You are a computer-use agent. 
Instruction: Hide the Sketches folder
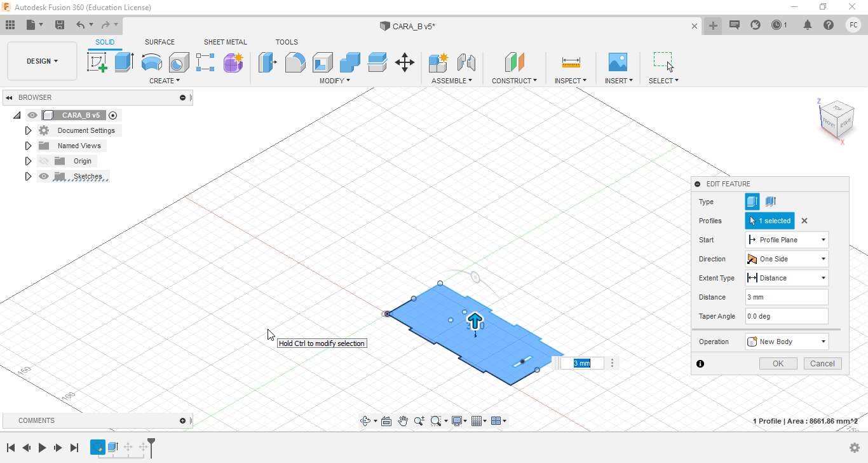(x=43, y=176)
